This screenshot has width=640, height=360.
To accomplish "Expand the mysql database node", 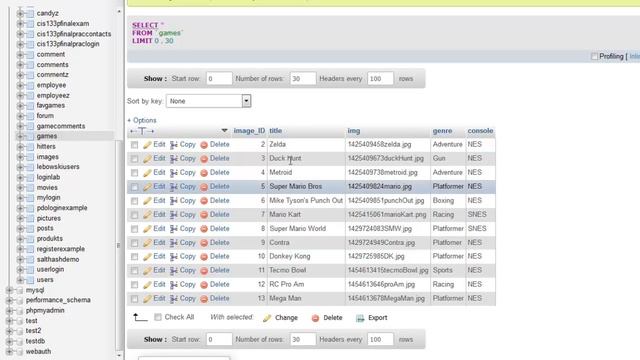I will (x=9, y=290).
